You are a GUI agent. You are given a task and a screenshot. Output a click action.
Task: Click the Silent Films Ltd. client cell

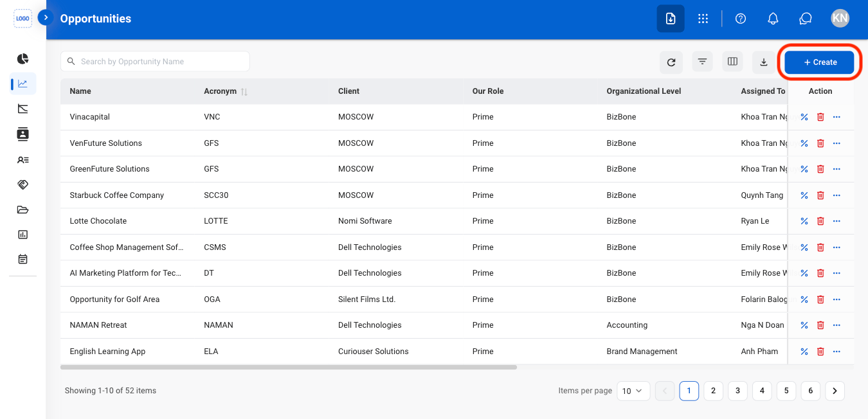[367, 299]
